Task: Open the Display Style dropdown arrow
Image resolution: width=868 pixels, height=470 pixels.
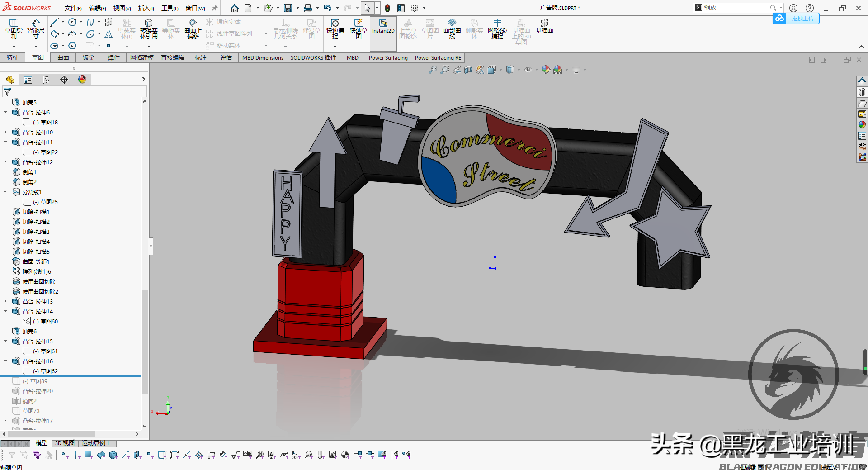Action: tap(519, 70)
